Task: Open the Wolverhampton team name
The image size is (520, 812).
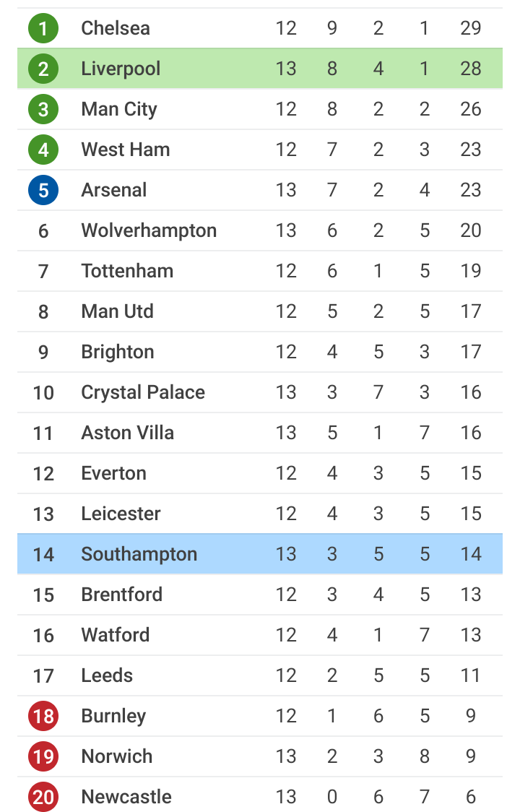Action: coord(149,231)
